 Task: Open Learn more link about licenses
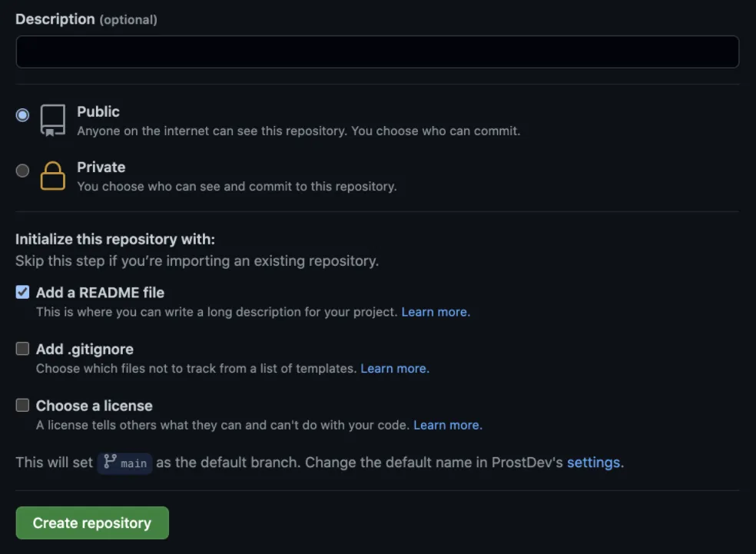click(447, 425)
